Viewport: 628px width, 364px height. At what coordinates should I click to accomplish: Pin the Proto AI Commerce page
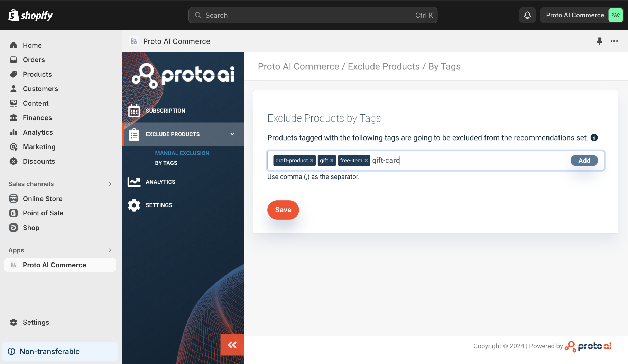pyautogui.click(x=599, y=41)
